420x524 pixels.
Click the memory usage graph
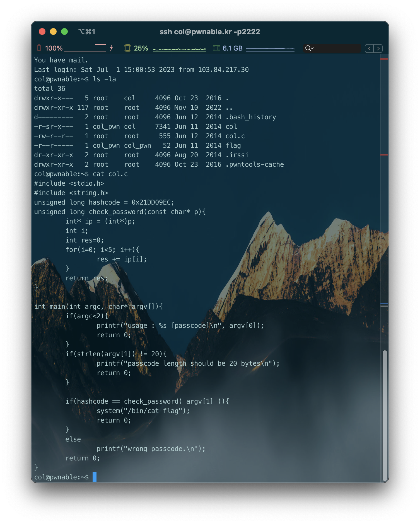point(270,49)
